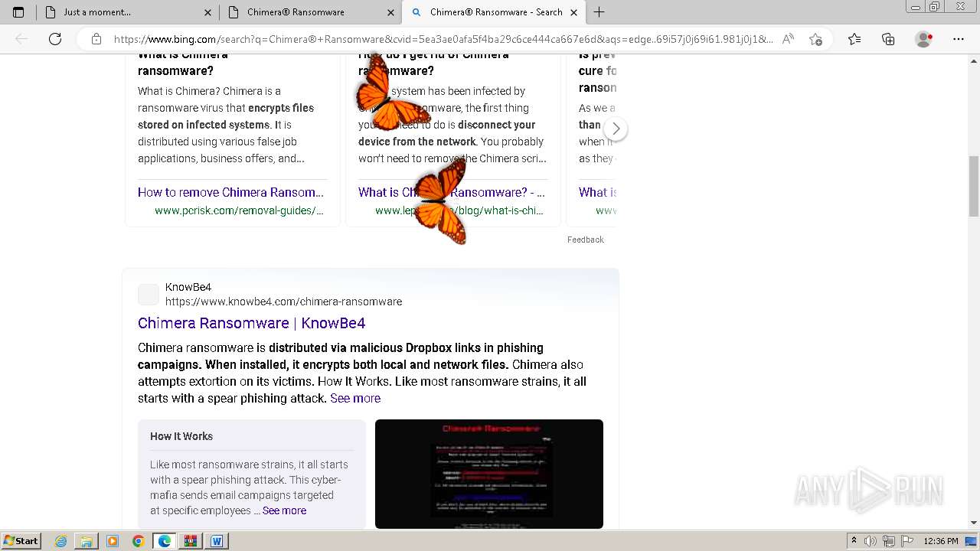Screen dimensions: 980x551
Task: Open the tab actions menu icon
Action: click(x=18, y=12)
